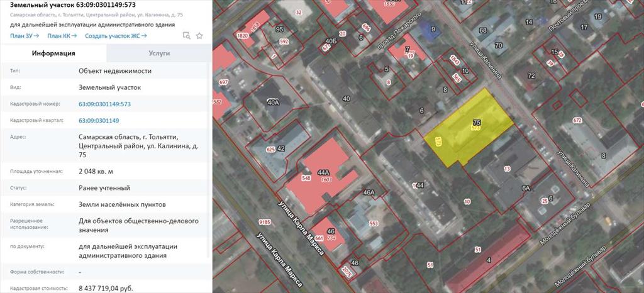Click the search-on-map icon in header

pyautogui.click(x=186, y=36)
